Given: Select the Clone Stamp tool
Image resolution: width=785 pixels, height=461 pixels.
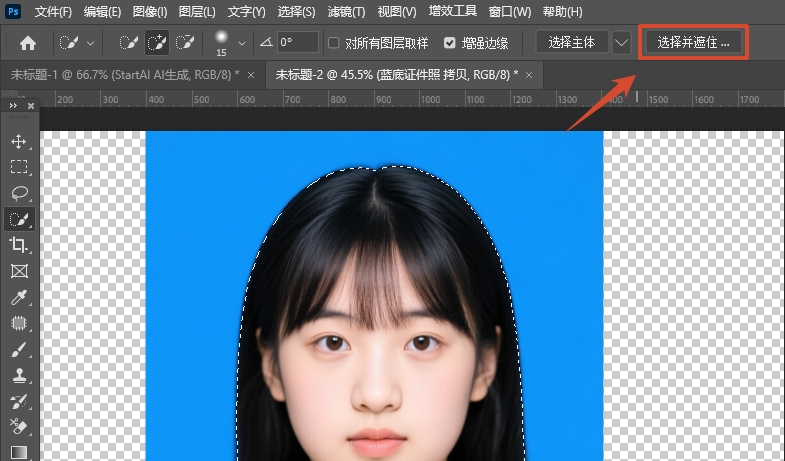Looking at the screenshot, I should click(x=19, y=375).
